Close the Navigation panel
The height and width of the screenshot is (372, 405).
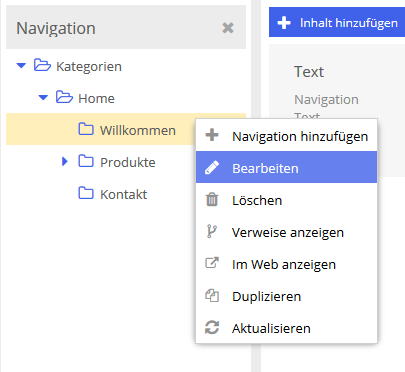tap(228, 28)
